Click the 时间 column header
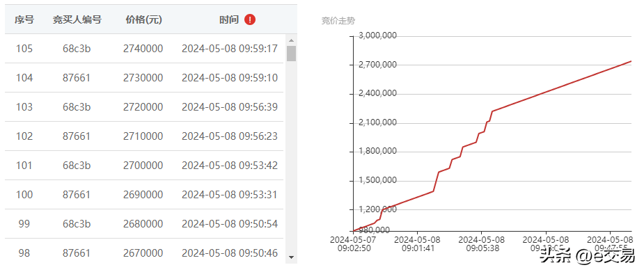Screen dimensions: 644x272 [x=229, y=19]
